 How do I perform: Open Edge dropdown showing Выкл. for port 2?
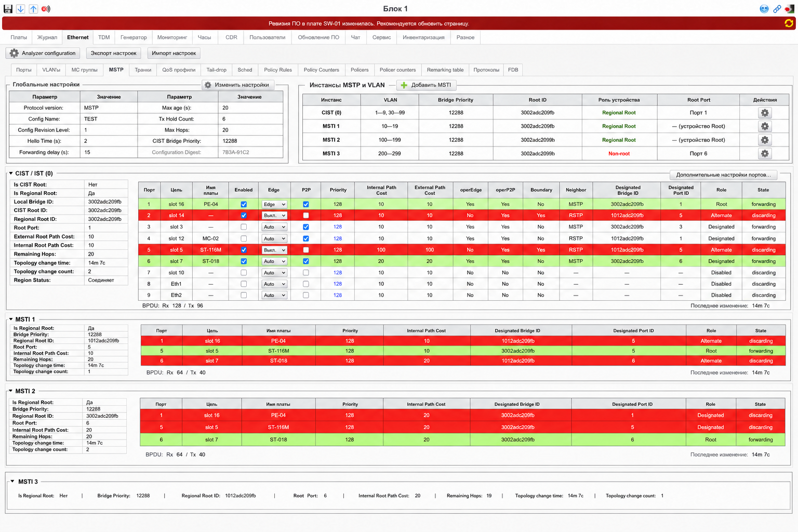(274, 215)
